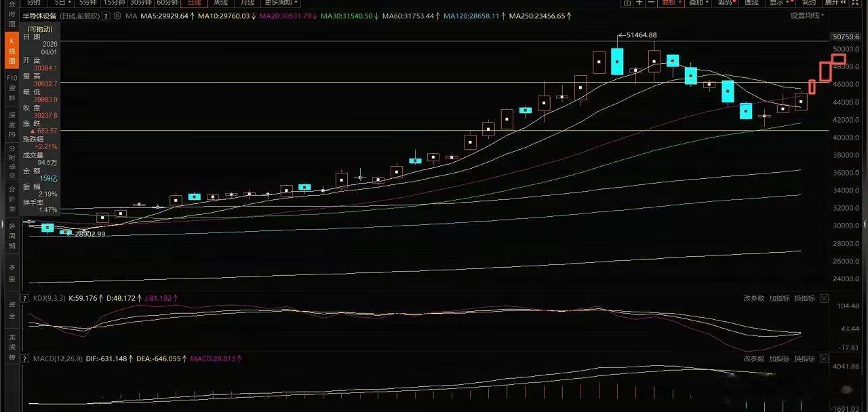This screenshot has width=868, height=412.
Task: Click the zoom-out minus icon in top toolbar
Action: (x=651, y=3)
